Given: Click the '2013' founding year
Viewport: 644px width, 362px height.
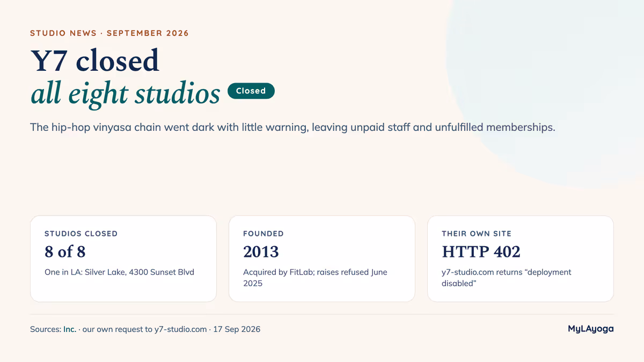Looking at the screenshot, I should [261, 252].
